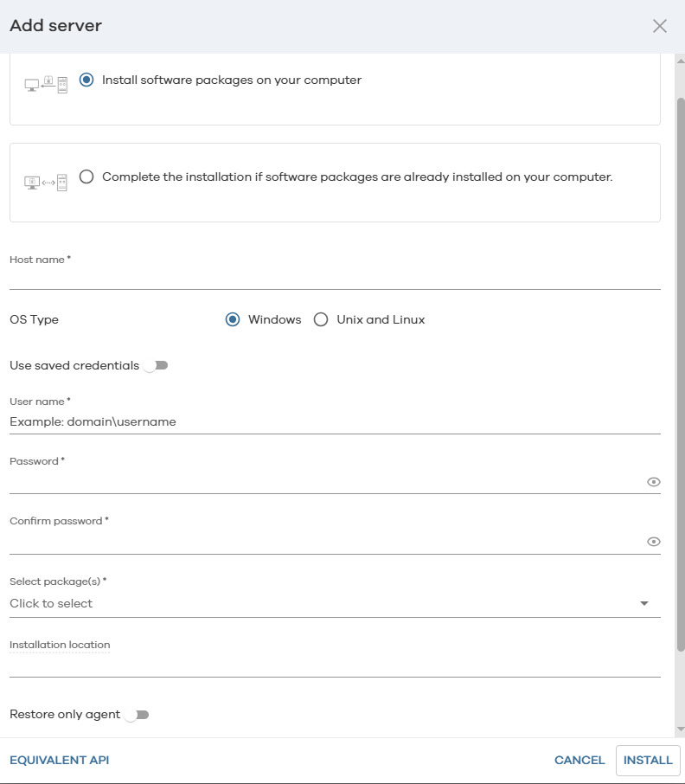
Task: Click into the Password field
Action: (324, 482)
